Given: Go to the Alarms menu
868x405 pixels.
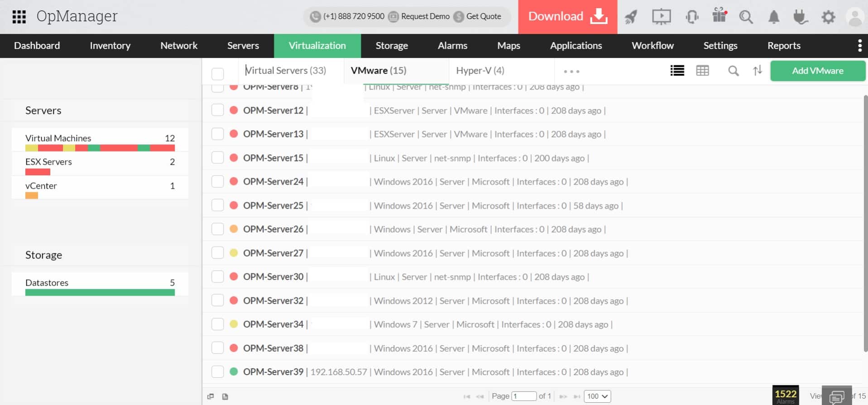Looking at the screenshot, I should click(x=452, y=46).
